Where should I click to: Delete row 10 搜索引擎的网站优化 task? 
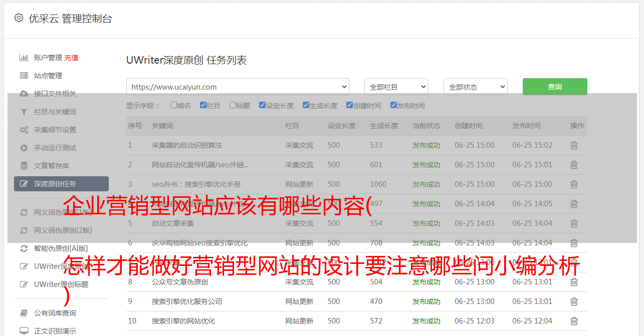(x=574, y=321)
